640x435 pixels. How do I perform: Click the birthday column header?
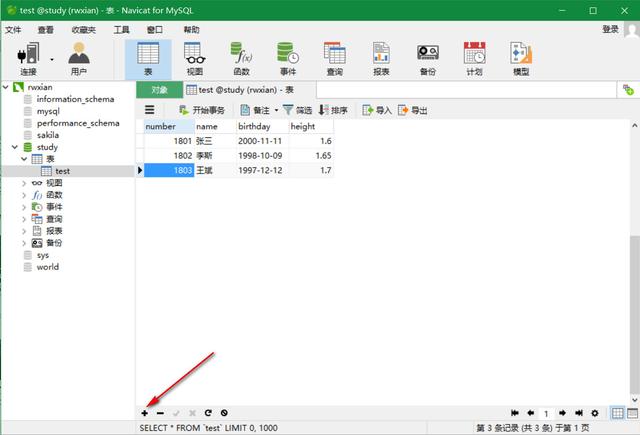click(x=262, y=127)
